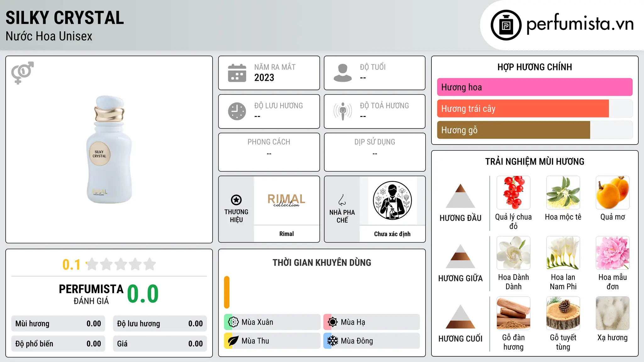This screenshot has width=644, height=362.
Task: Click the Hương giữa pyramid icon
Action: 460,256
